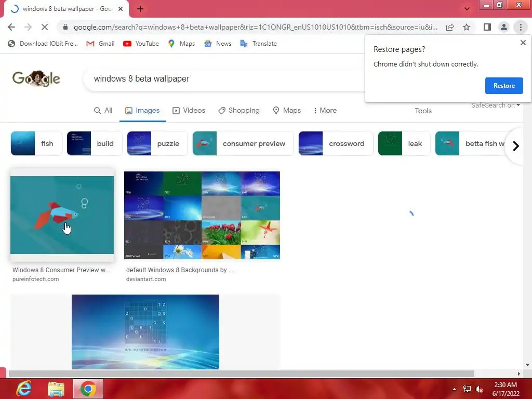Open the betta fish wallpaper thumbnail
The width and height of the screenshot is (532, 399).
(62, 215)
